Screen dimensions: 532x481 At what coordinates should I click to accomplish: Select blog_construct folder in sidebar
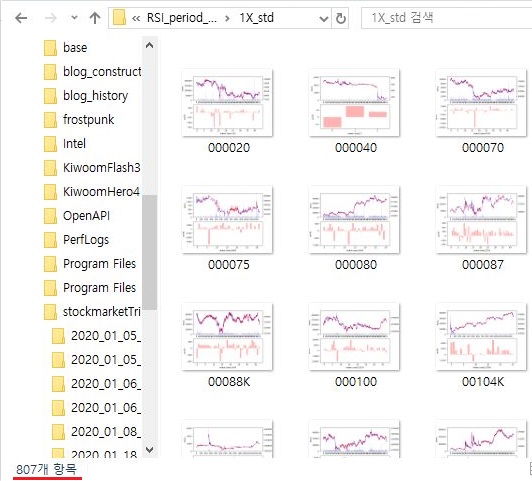102,72
